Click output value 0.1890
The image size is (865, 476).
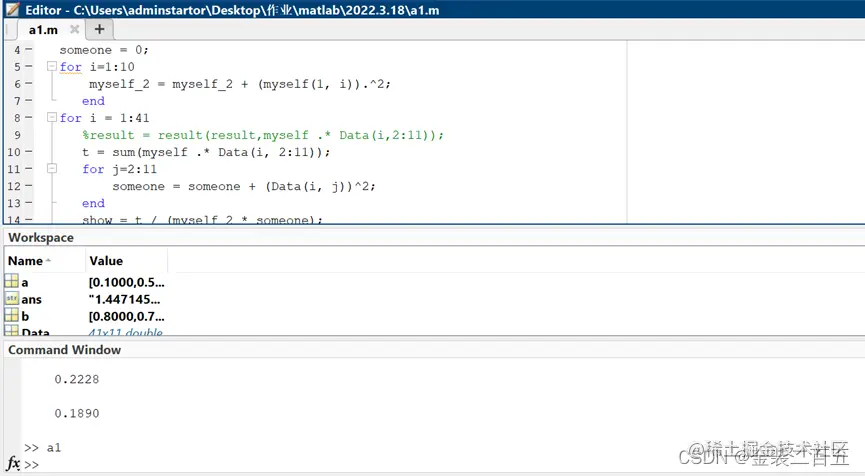click(77, 414)
